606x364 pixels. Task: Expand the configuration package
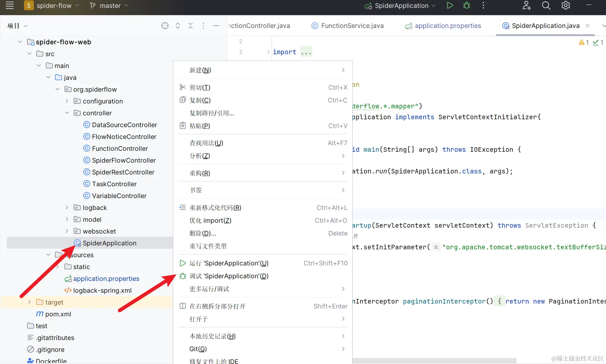click(x=67, y=101)
